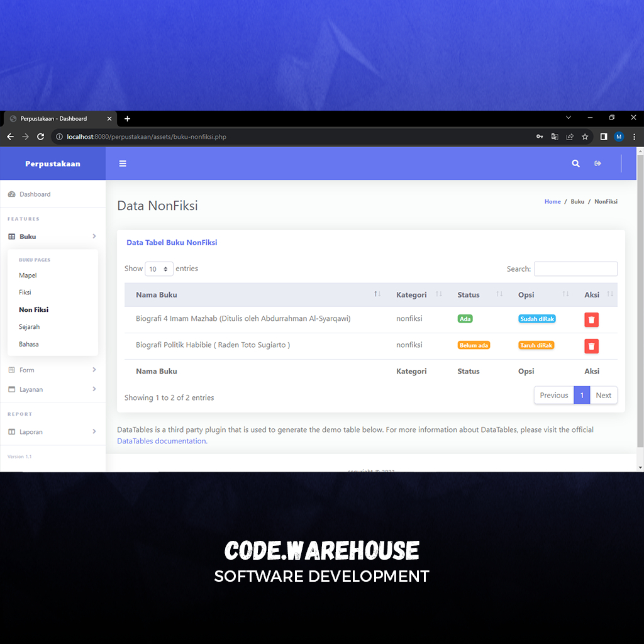The height and width of the screenshot is (644, 644).
Task: Click the page vertical scrollbar
Action: click(640, 301)
